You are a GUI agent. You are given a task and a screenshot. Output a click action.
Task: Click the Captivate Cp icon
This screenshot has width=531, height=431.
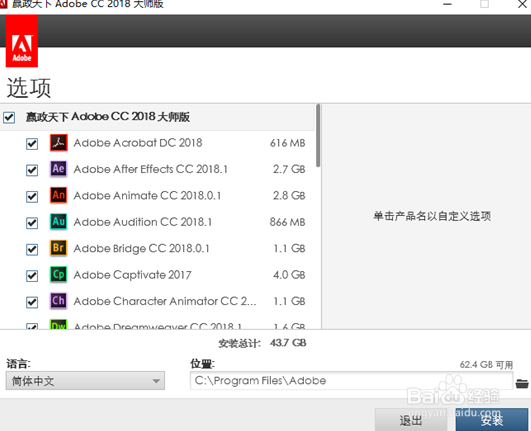pyautogui.click(x=59, y=274)
